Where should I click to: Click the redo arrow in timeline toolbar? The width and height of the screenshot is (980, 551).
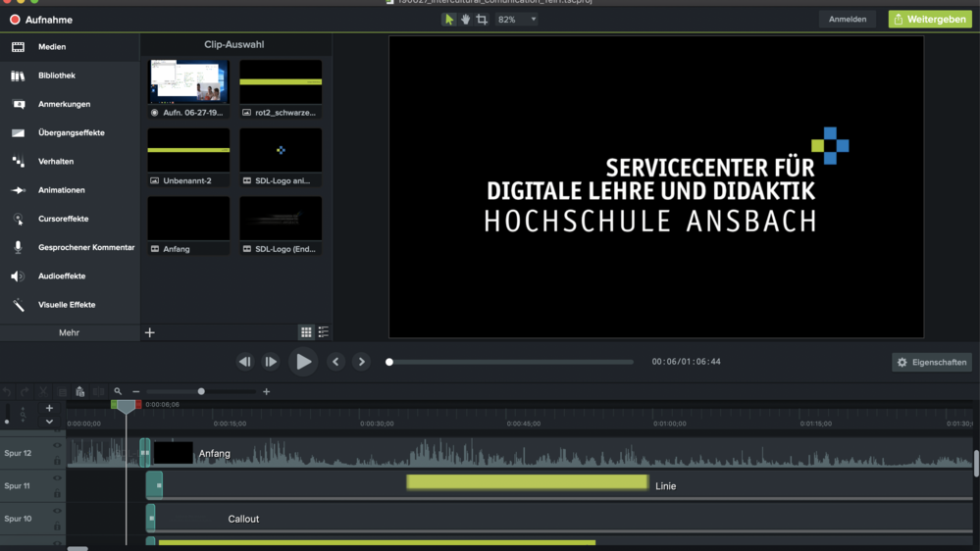click(25, 392)
